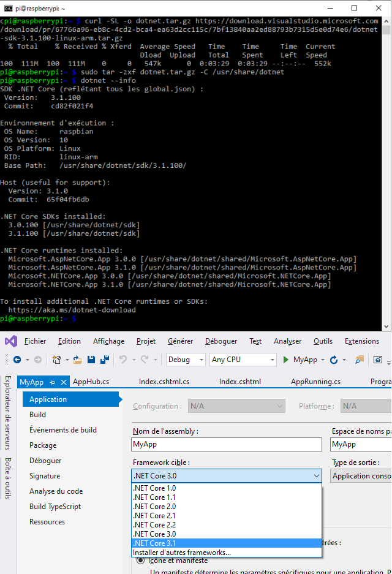This screenshot has width=392, height=574.
Task: Expand the New Project dropdown arrow
Action: [67, 360]
